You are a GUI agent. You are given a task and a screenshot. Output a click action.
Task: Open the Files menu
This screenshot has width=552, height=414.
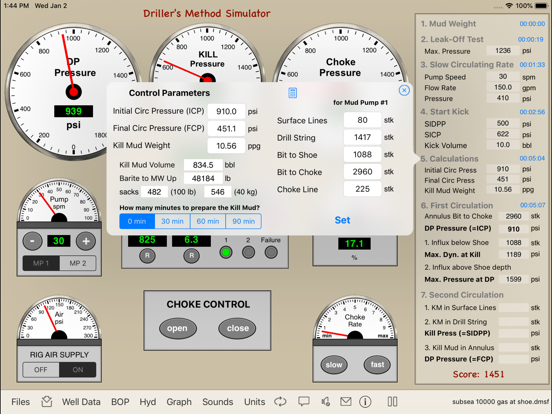[20, 402]
